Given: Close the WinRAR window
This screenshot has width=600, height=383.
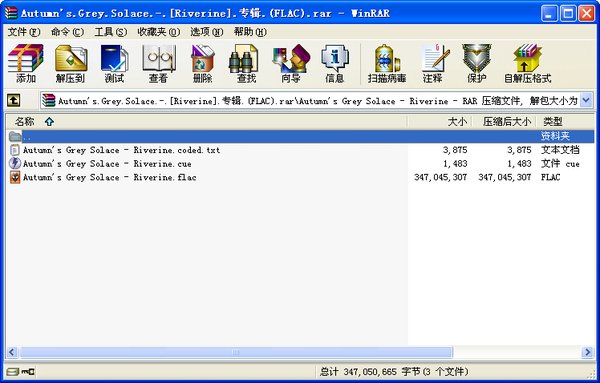Looking at the screenshot, I should coord(586,13).
